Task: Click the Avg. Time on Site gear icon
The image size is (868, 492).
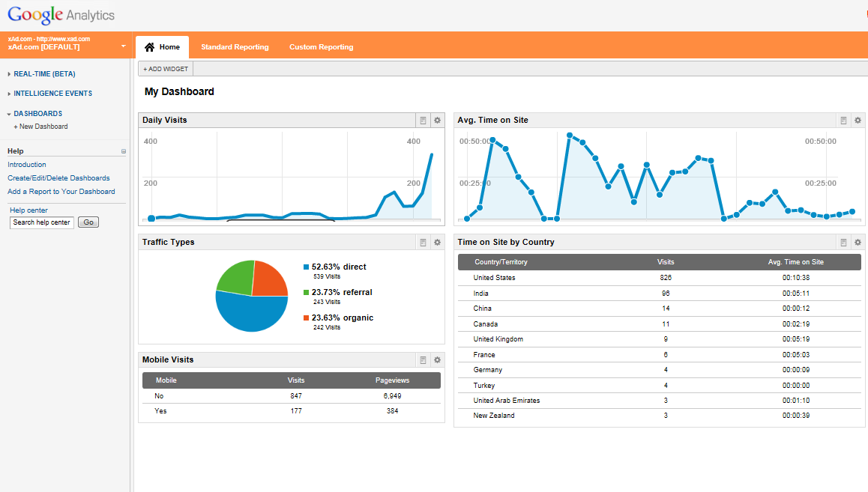Action: point(858,121)
